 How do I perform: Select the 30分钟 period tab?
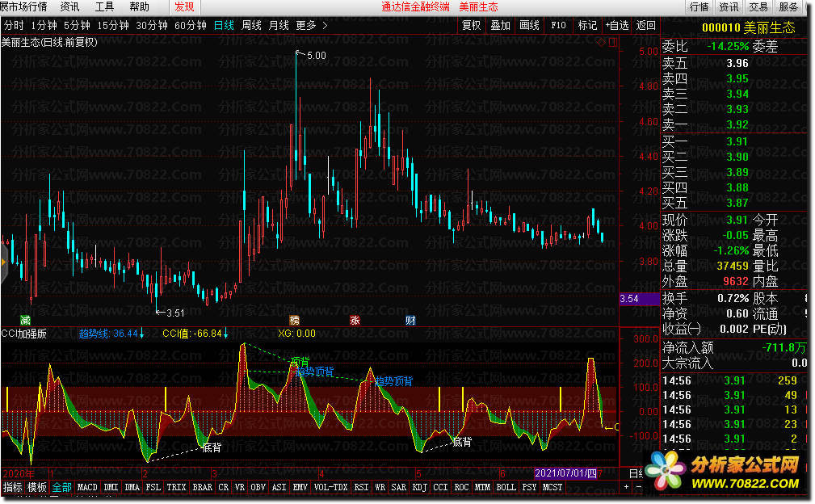pyautogui.click(x=152, y=25)
